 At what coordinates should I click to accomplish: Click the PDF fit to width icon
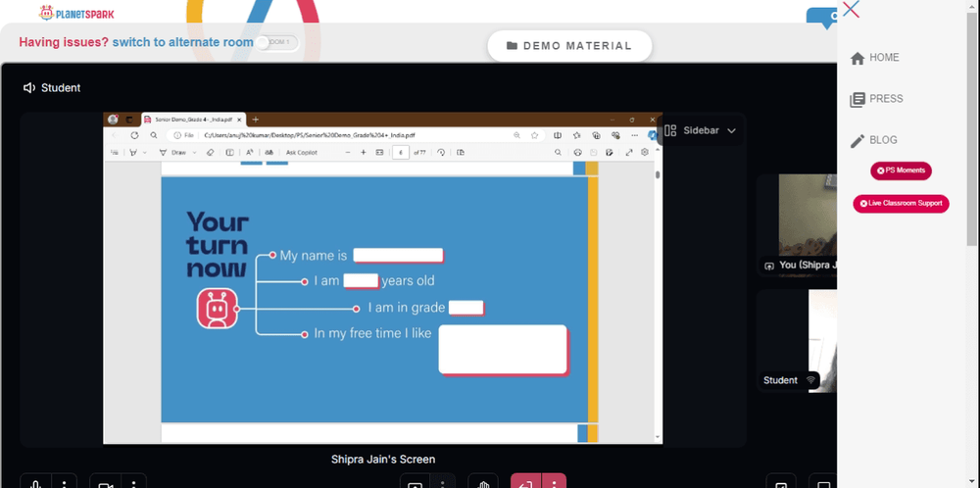[x=379, y=153]
